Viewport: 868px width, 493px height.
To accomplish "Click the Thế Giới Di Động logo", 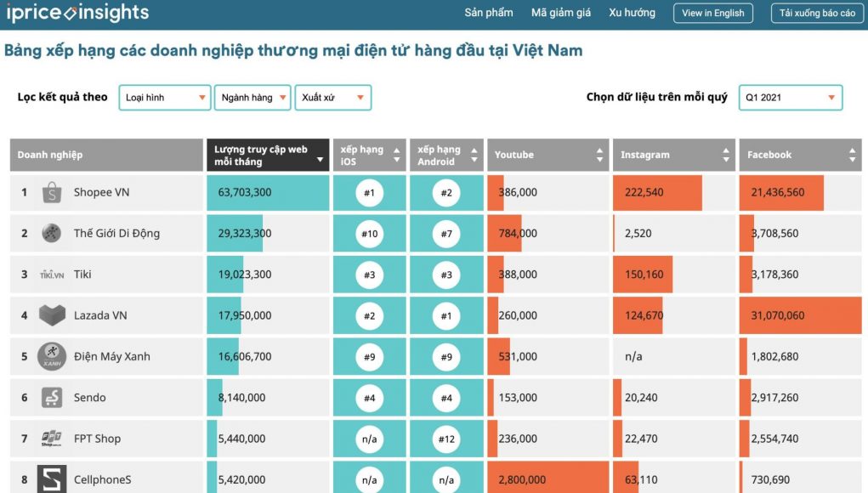I will point(52,233).
